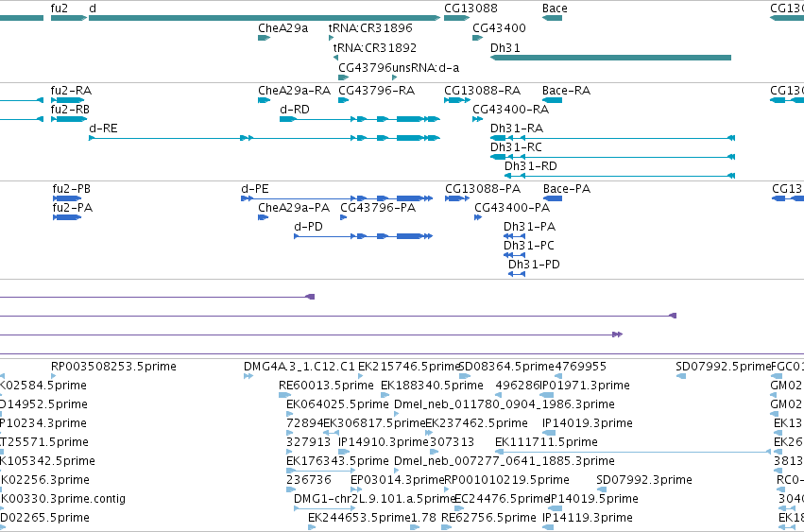Viewport: 804px width, 532px height.
Task: Select the CG13088-RA transcript label
Action: pos(482,91)
